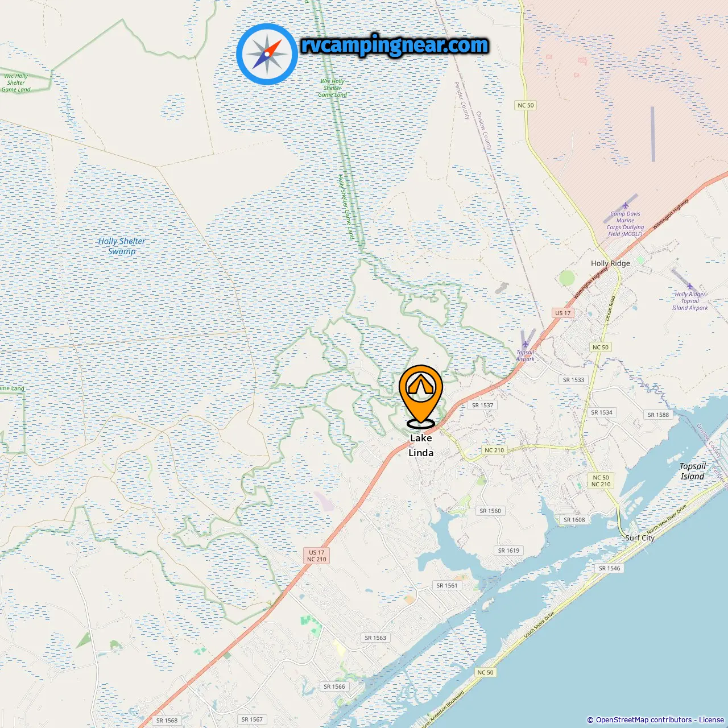Click the Topsail Airpark airplane icon

click(x=525, y=343)
